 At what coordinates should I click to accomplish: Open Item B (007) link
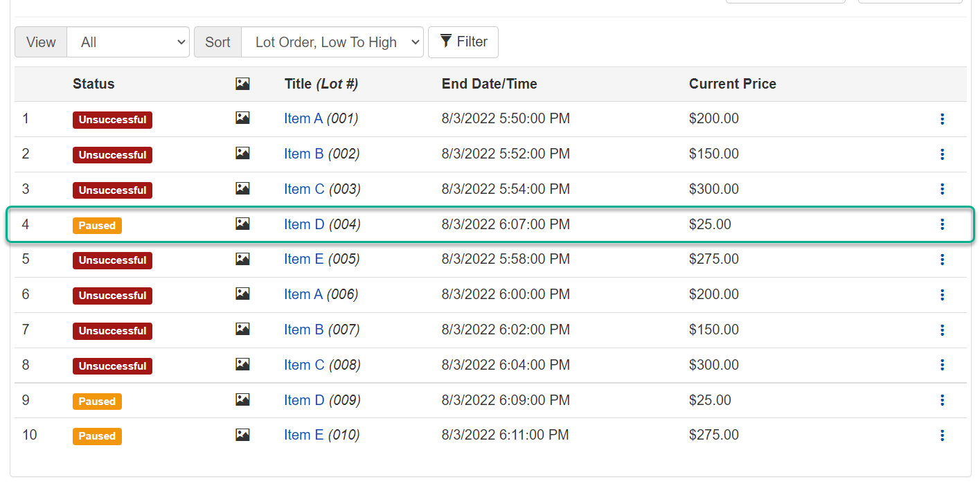tap(303, 330)
